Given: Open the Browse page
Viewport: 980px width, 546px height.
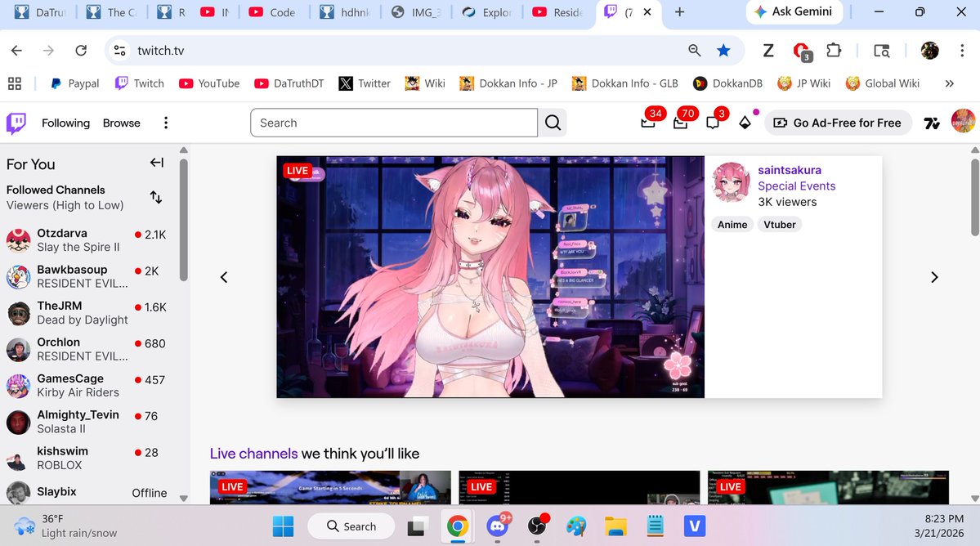Looking at the screenshot, I should (121, 123).
